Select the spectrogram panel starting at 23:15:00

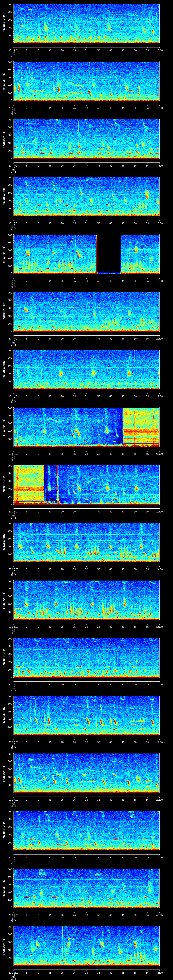[87, 81]
